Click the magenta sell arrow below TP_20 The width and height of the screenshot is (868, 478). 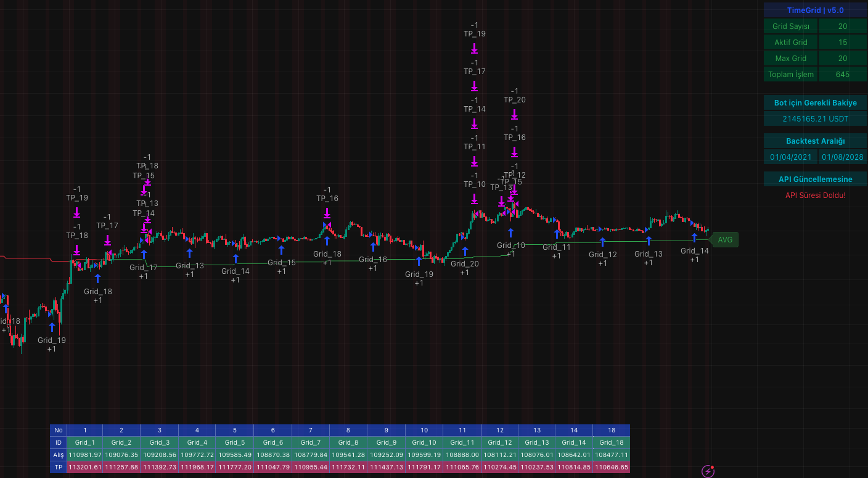[x=514, y=114]
